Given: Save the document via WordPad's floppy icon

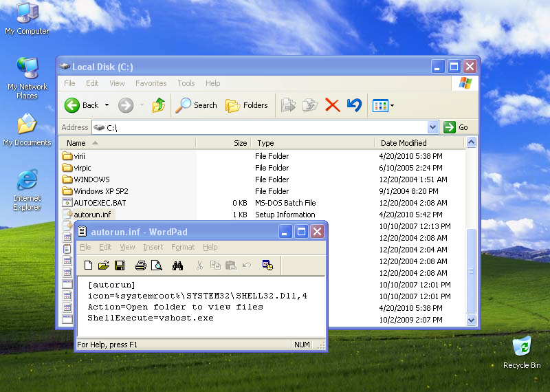Looking at the screenshot, I should (120, 265).
